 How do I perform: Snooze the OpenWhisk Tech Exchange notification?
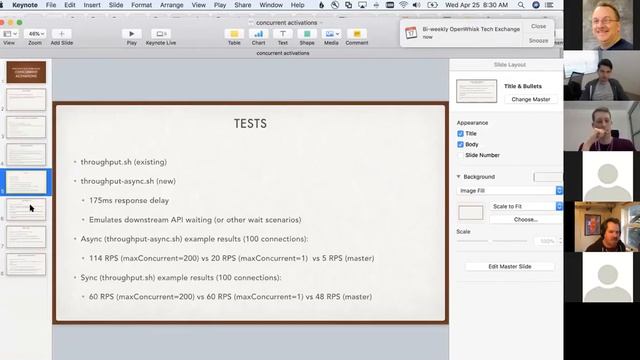click(538, 41)
